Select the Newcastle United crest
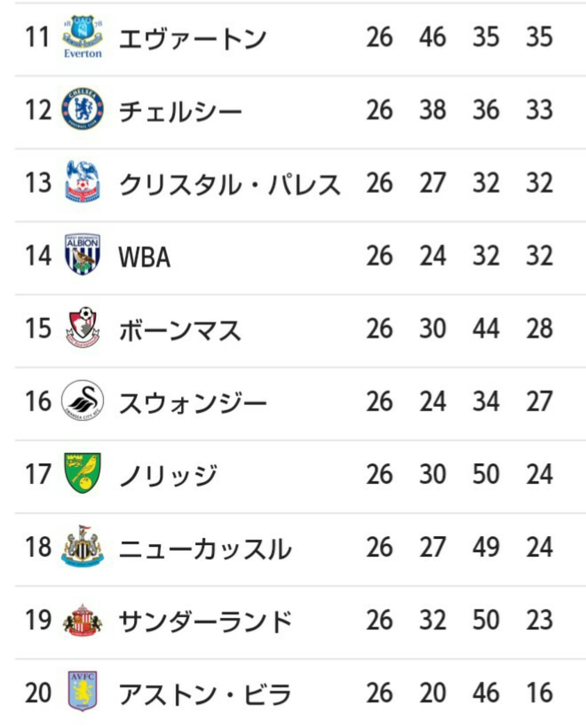The width and height of the screenshot is (586, 728). click(83, 546)
